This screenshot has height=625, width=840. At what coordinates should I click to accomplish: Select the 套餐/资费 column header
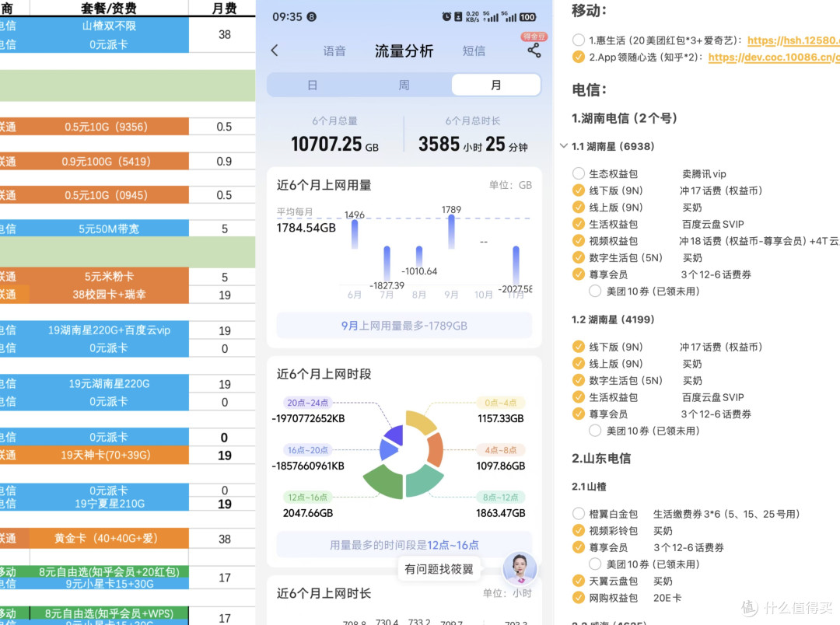coord(109,8)
